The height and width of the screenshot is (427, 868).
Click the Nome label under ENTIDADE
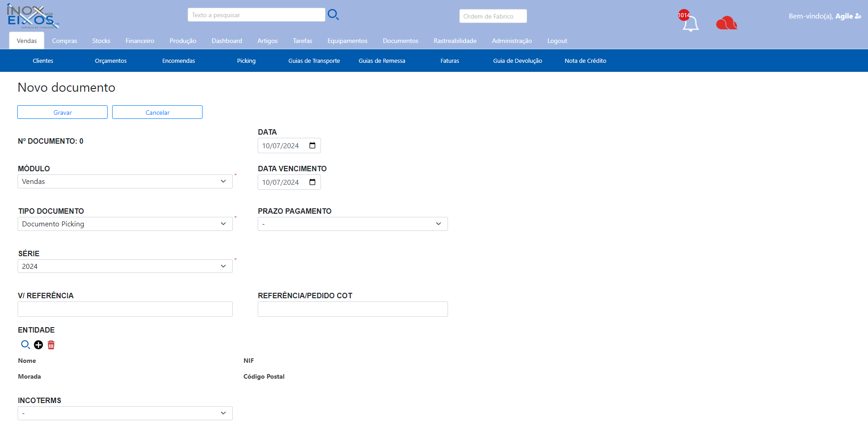tap(27, 361)
